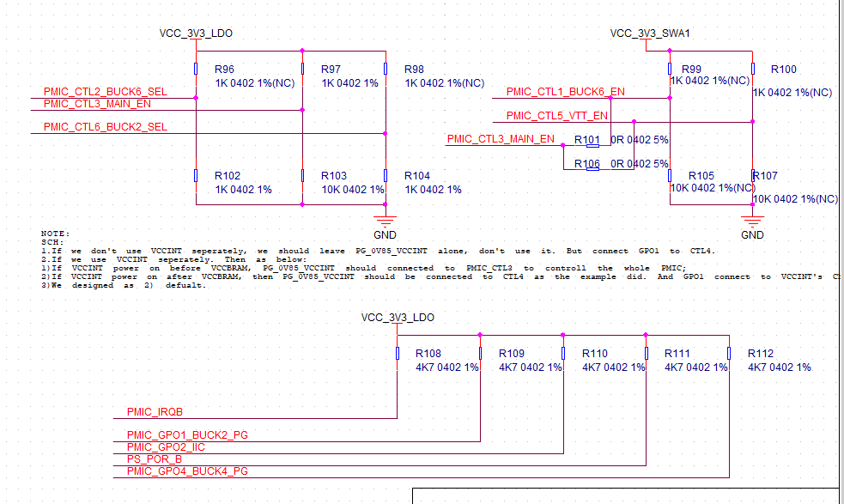Select the R98 designator label
Screen dimensions: 844x504
pyautogui.click(x=414, y=70)
